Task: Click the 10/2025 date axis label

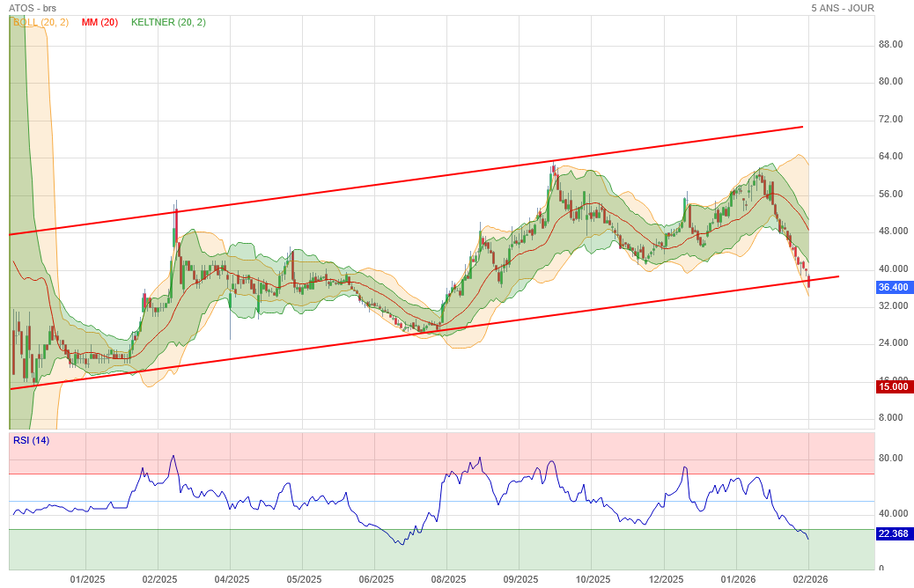Action: coord(593,580)
